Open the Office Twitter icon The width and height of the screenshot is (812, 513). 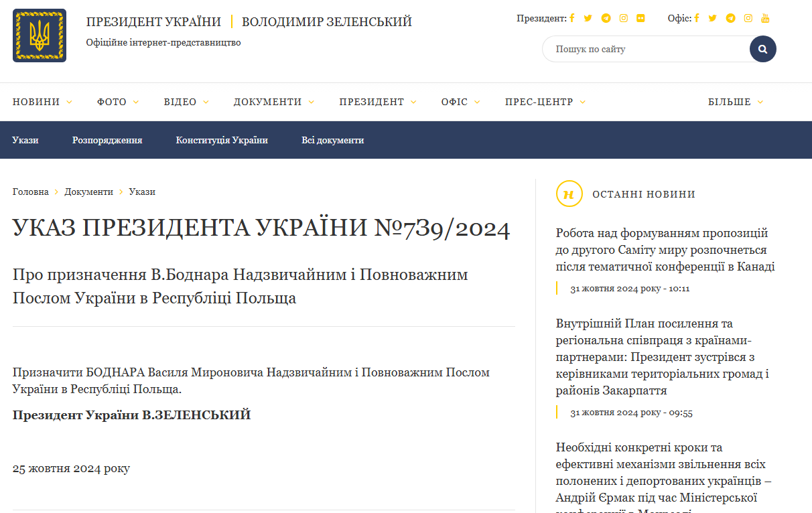[x=713, y=18]
